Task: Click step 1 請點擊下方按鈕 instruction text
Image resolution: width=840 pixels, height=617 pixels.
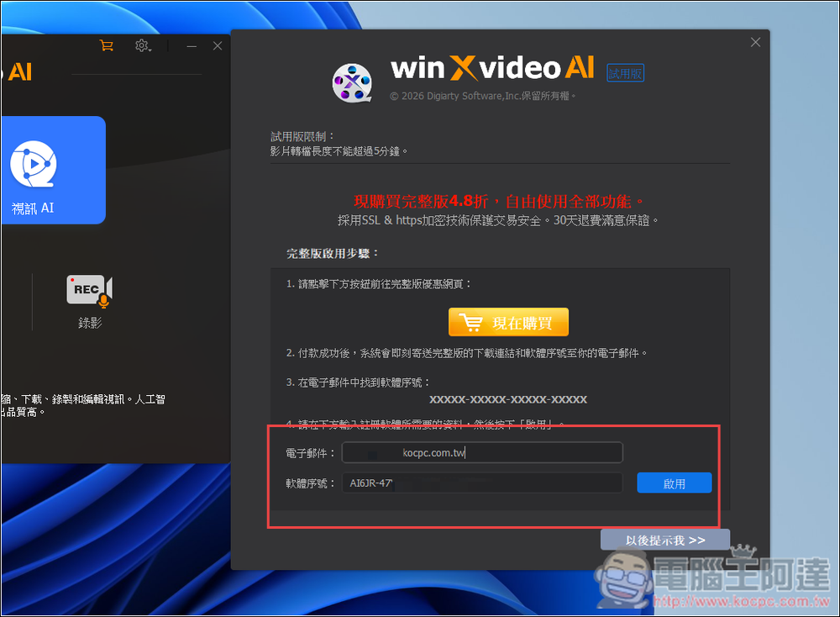Action: (x=378, y=284)
